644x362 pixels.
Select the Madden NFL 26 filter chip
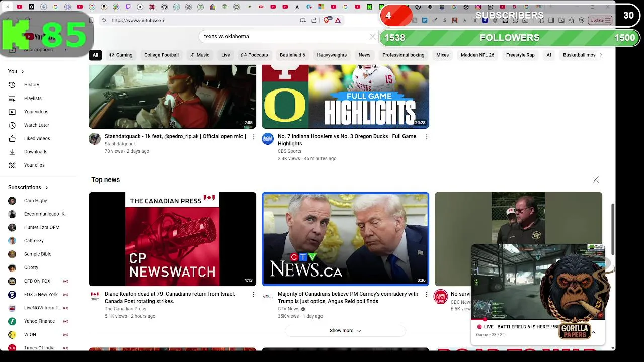477,55
